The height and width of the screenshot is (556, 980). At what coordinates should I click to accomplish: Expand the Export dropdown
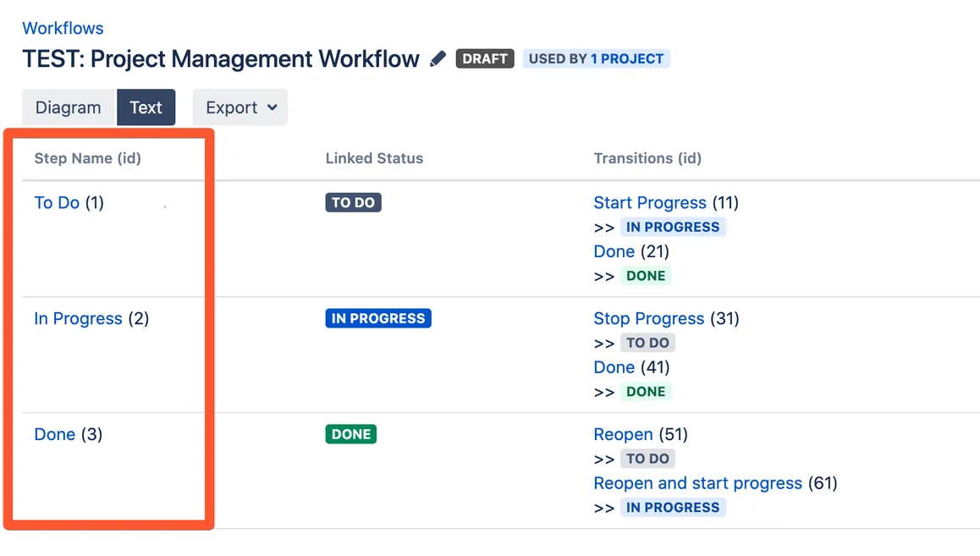pyautogui.click(x=240, y=107)
